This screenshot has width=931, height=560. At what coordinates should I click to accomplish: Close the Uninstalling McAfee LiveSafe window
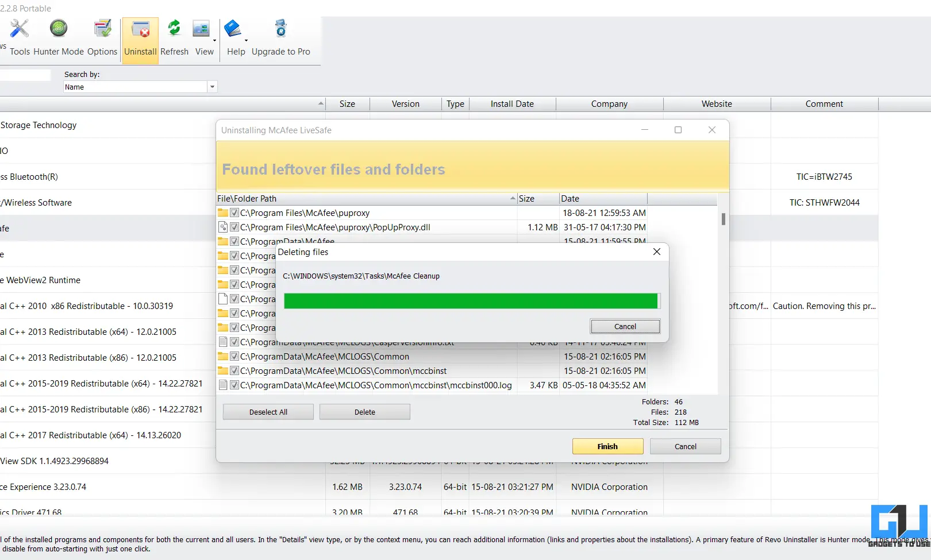pyautogui.click(x=712, y=130)
